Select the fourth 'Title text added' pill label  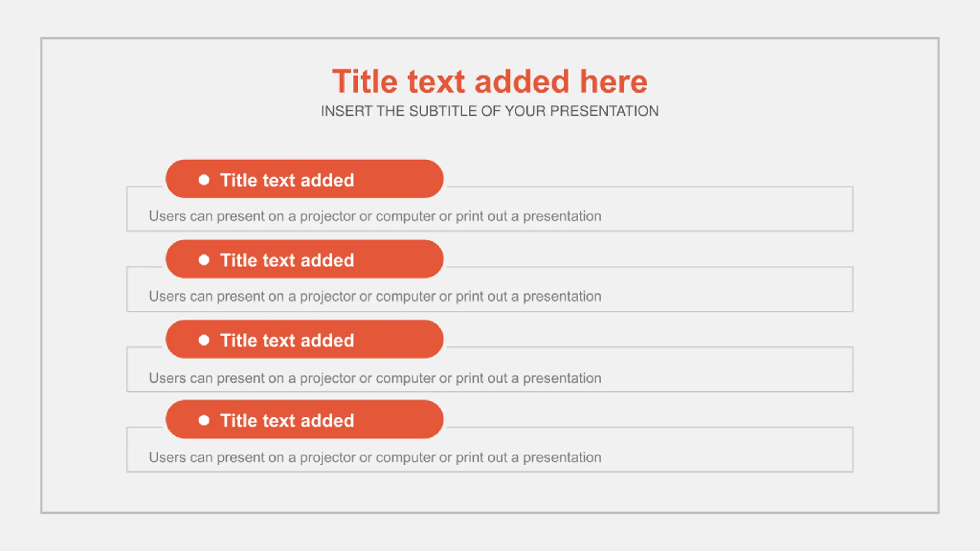click(x=287, y=421)
